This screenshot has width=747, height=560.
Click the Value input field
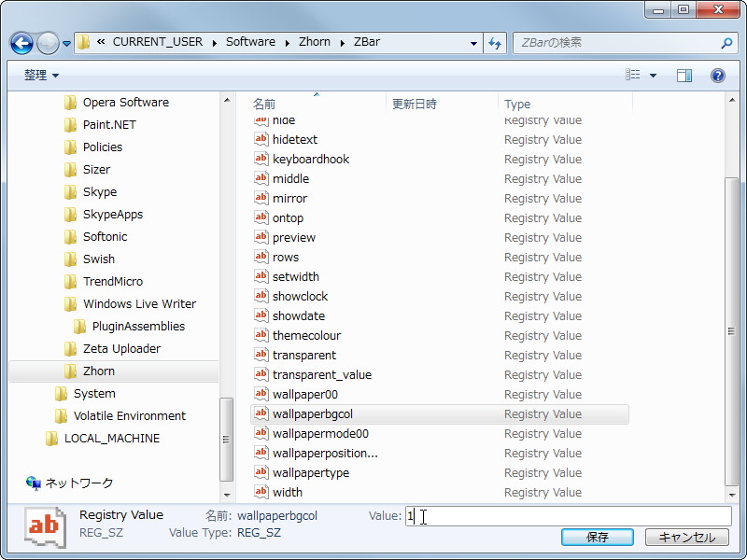coord(568,516)
